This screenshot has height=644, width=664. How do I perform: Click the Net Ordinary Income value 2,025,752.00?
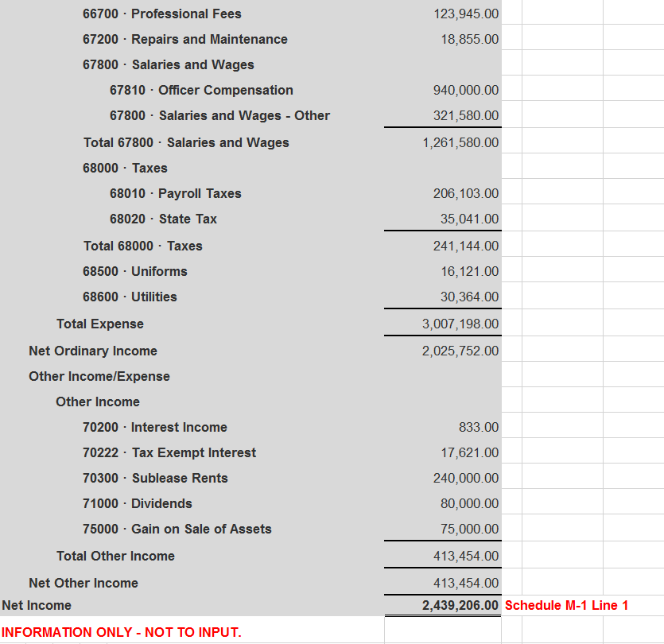coord(460,350)
